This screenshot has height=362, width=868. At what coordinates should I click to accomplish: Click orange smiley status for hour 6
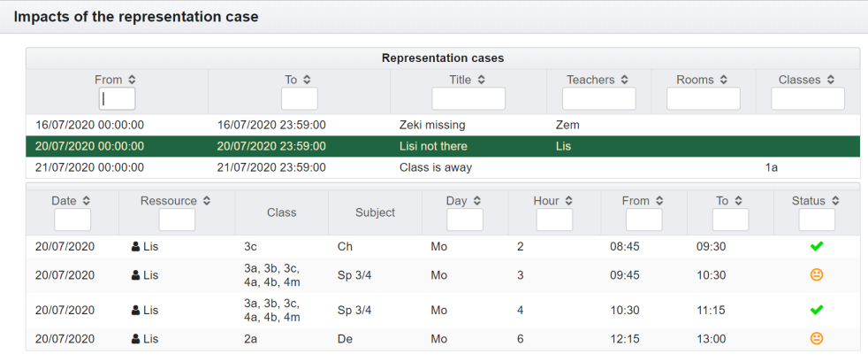817,338
